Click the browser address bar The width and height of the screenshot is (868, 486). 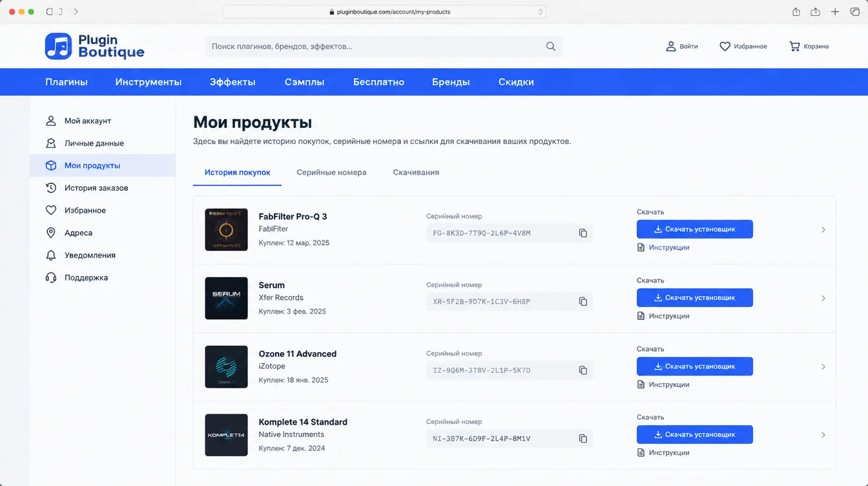click(x=384, y=12)
